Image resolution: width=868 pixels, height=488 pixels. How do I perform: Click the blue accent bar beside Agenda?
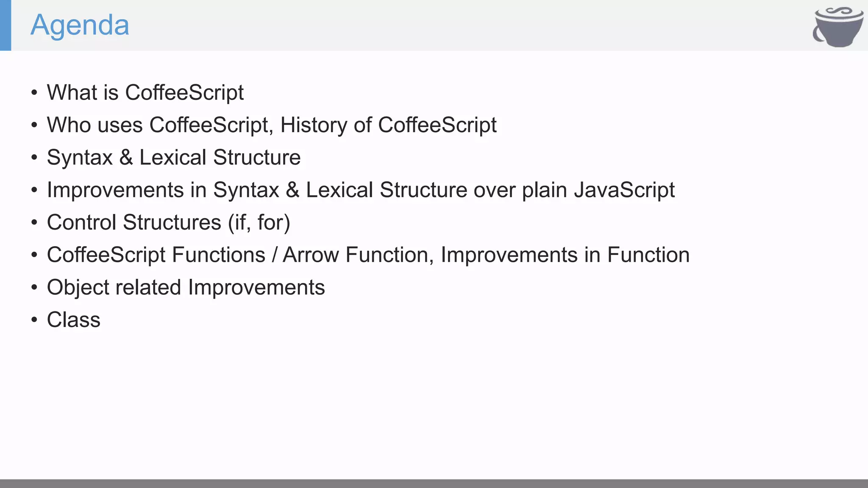pos(6,25)
